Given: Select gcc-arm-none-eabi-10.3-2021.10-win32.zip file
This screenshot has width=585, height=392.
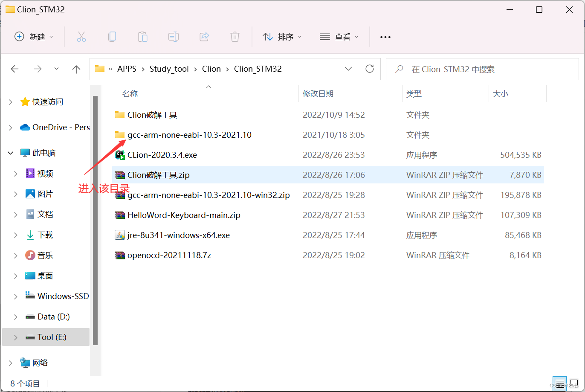Looking at the screenshot, I should point(209,195).
